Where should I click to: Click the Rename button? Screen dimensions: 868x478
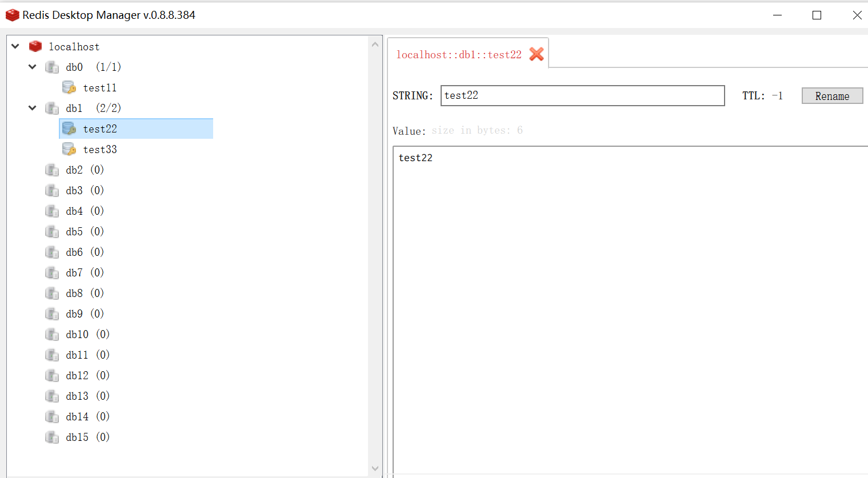pyautogui.click(x=832, y=96)
